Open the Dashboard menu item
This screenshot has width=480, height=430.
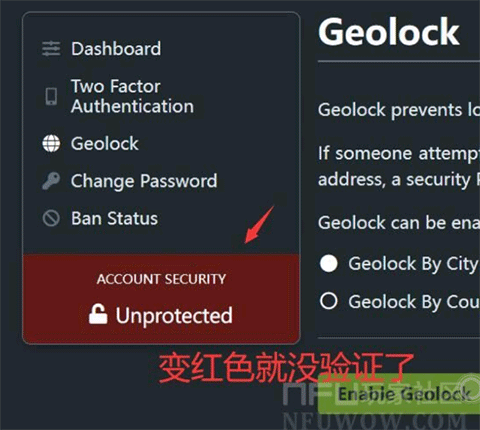pyautogui.click(x=116, y=49)
